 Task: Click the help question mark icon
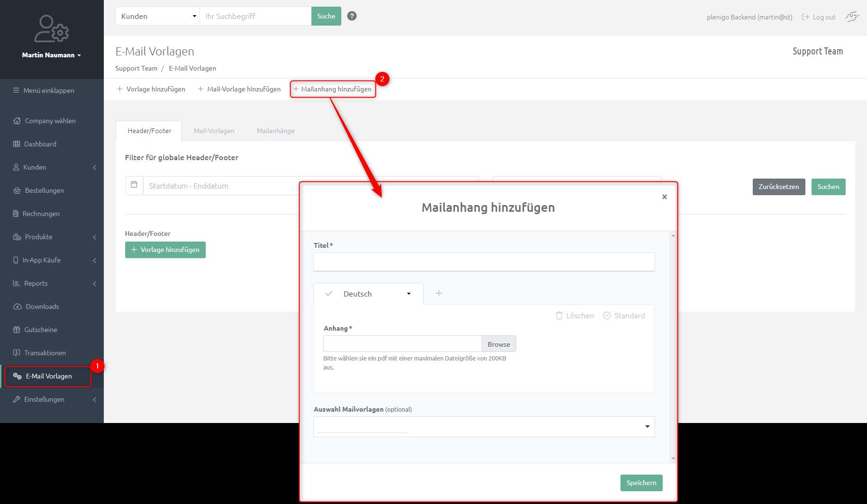pyautogui.click(x=352, y=16)
